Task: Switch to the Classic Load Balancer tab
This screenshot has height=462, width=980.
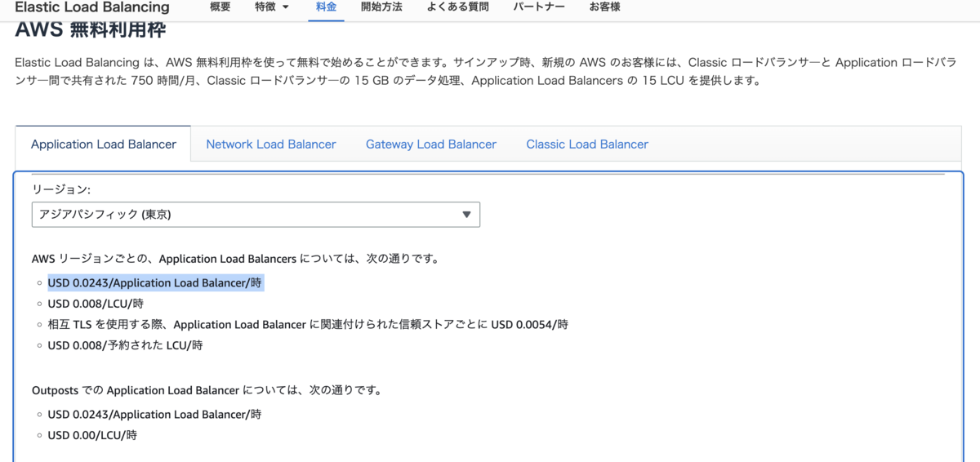Action: pyautogui.click(x=587, y=144)
